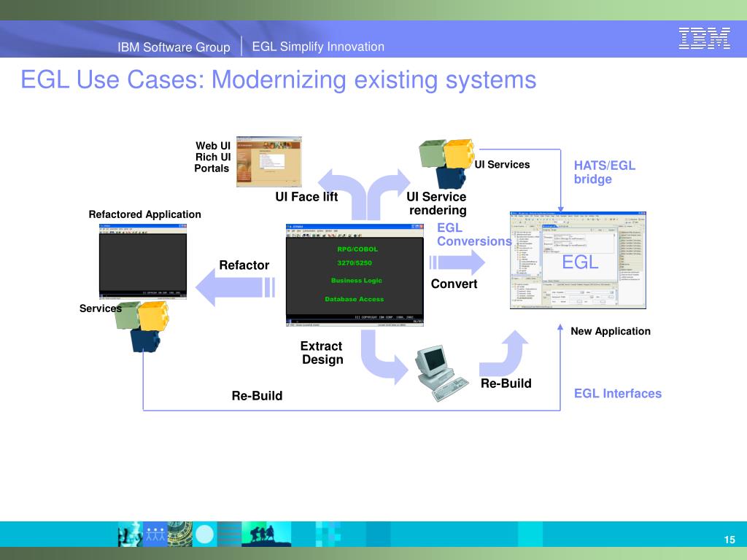Click the IBM logo in the header
This screenshot has width=747, height=560.
coord(704,38)
